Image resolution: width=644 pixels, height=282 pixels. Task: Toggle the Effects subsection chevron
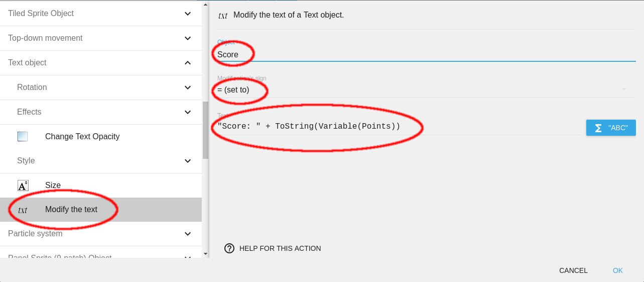pyautogui.click(x=187, y=112)
